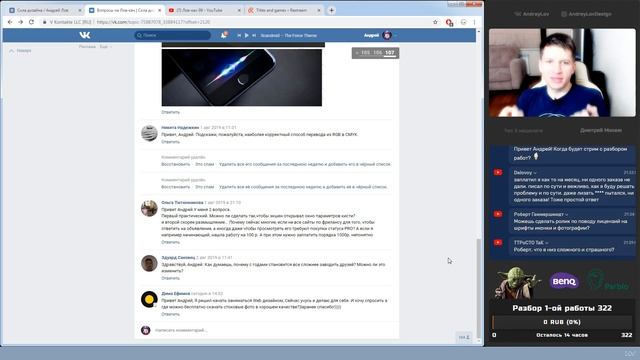
Task: Mark the first deleted comment as spam
Action: [204, 164]
